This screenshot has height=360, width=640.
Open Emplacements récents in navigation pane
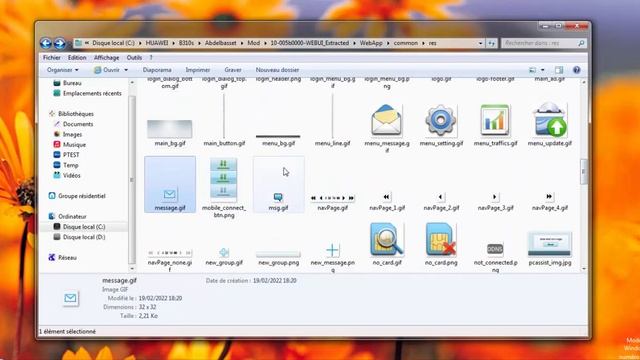(87, 93)
